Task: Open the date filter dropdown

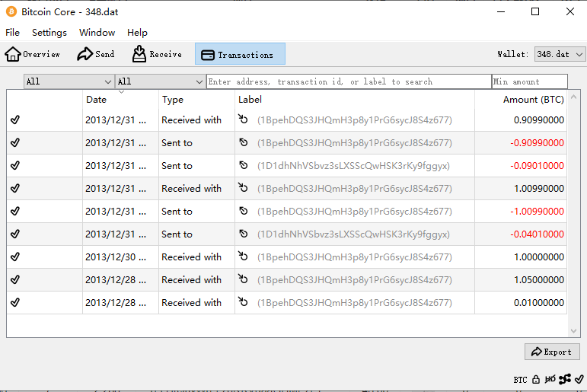Action: [69, 81]
